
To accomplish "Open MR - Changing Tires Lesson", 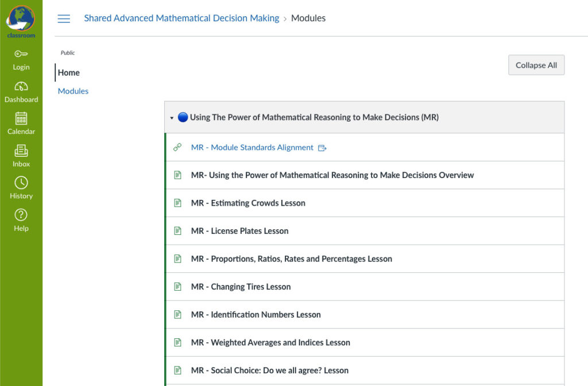I will point(241,287).
